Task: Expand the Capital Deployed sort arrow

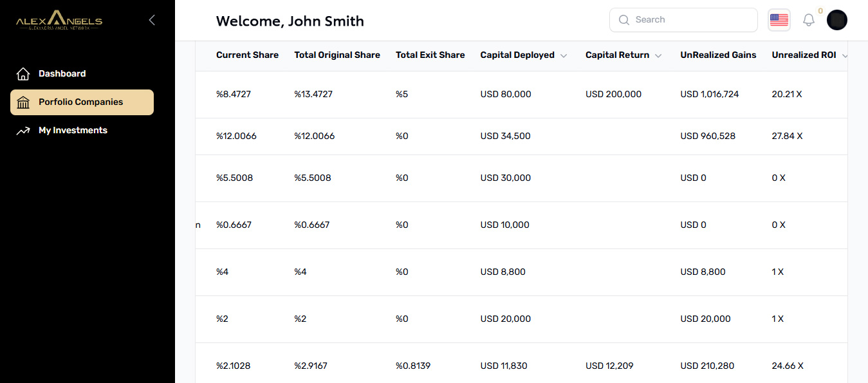Action: 564,56
